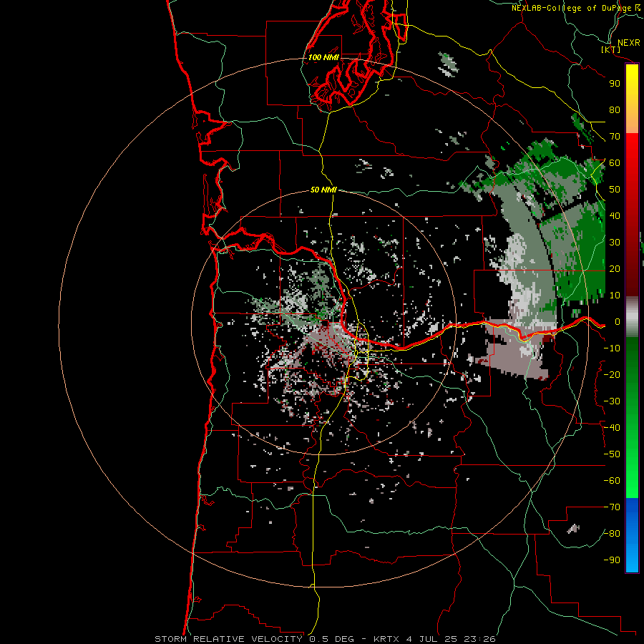Click the "STORM RELATIVE VELOCITY" product title
This screenshot has width=644, height=644.
tap(228, 639)
